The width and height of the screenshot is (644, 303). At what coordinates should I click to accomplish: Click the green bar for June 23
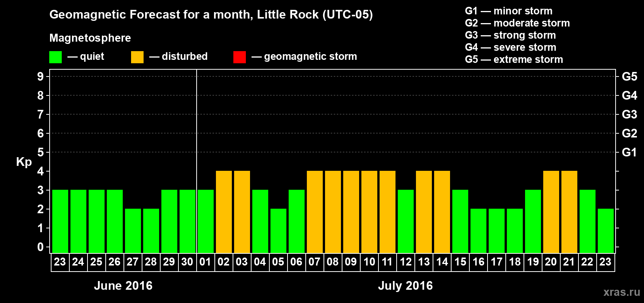tap(60, 221)
